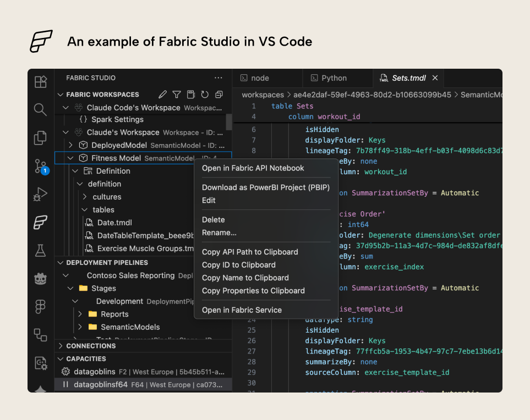530x420 pixels.
Task: Collapse the tables folder
Action: coord(85,209)
